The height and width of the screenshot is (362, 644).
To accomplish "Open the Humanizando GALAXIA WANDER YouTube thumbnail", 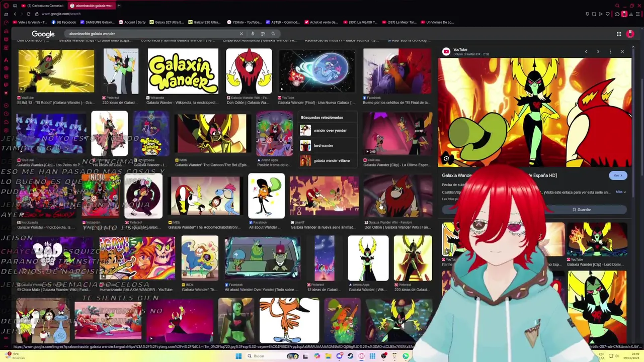I will 137,258.
